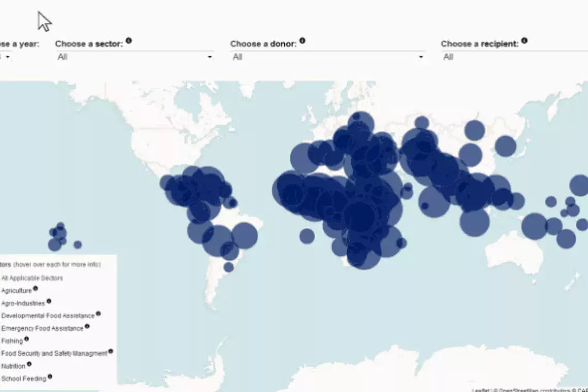Viewport: 588px width, 392px height.
Task: Open the Choose a recipient dropdown
Action: [x=513, y=57]
